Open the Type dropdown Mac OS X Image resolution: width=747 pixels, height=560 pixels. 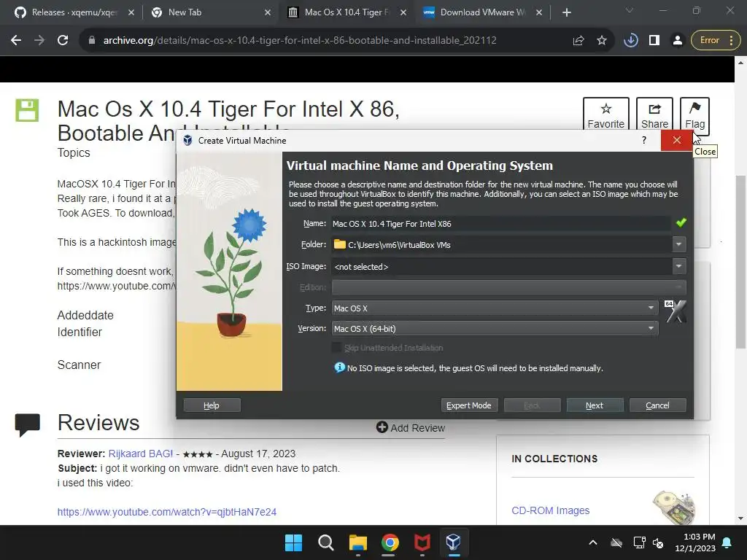[x=495, y=308]
